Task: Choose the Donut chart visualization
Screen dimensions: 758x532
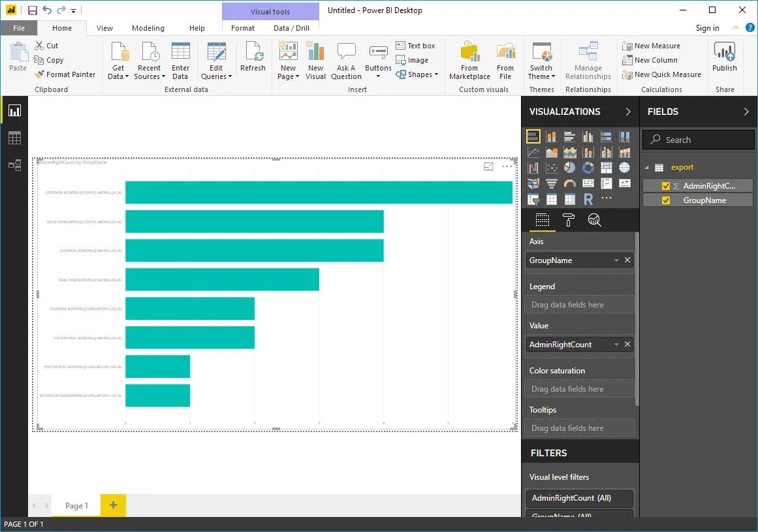Action: (x=588, y=168)
